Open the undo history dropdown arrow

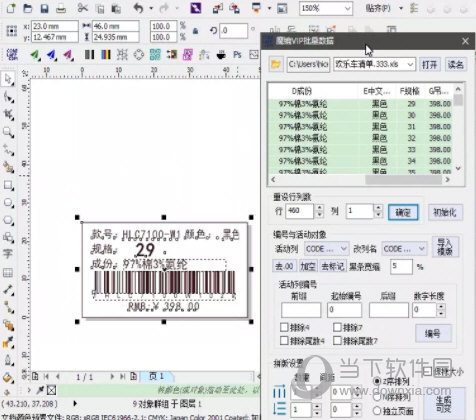point(151,8)
